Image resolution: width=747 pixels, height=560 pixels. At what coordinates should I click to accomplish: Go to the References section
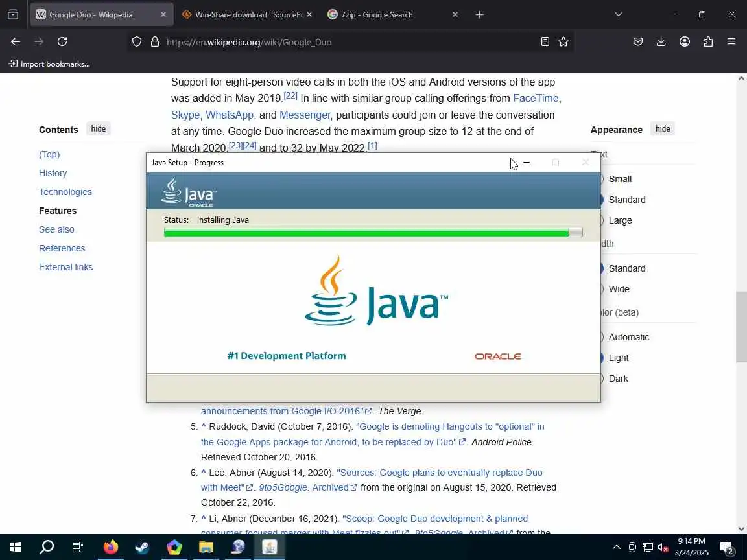coord(62,248)
